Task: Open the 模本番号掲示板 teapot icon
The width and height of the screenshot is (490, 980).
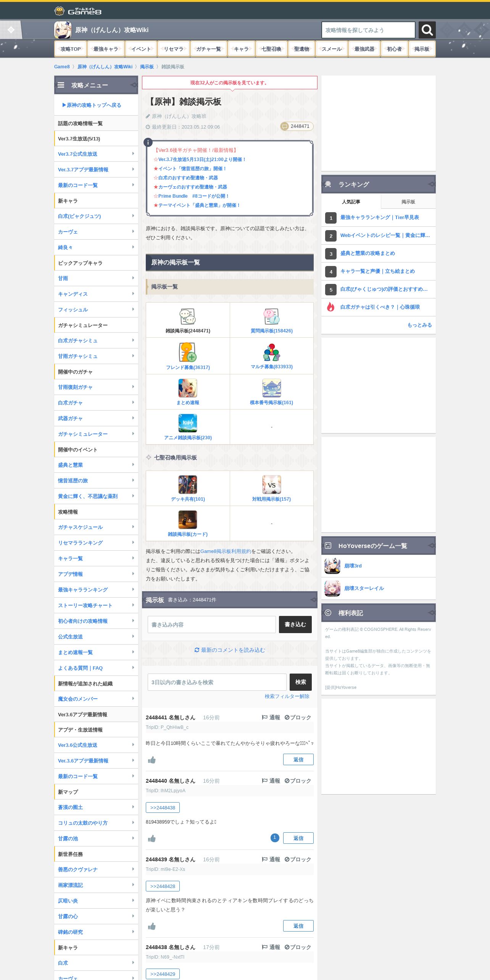Action: (x=271, y=388)
